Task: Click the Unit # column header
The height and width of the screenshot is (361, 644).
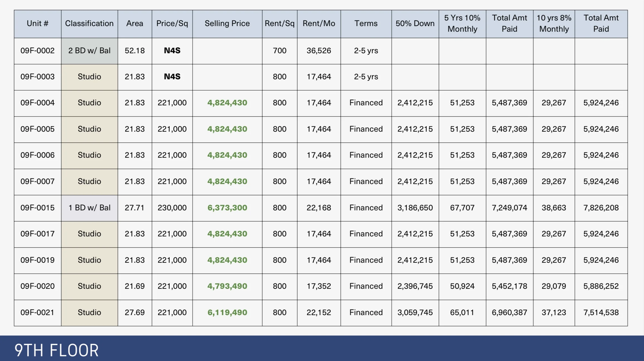Action: coord(38,24)
